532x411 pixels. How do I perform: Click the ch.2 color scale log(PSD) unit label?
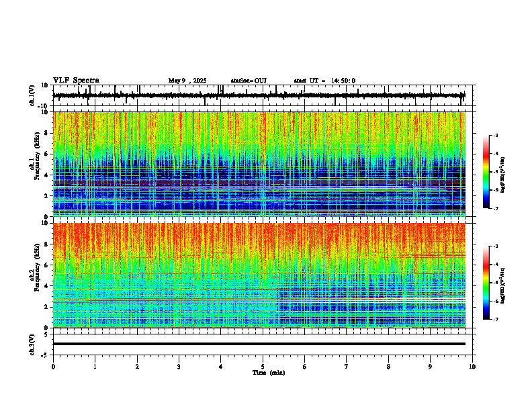click(502, 285)
